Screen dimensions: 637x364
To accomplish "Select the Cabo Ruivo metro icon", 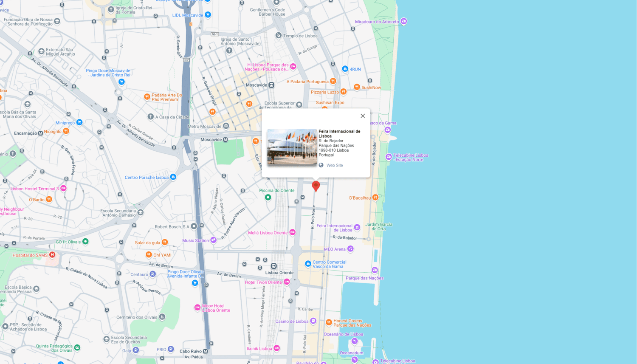I will tap(206, 351).
